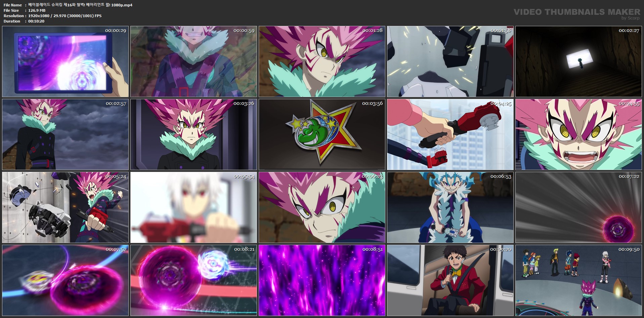Select the thumbnail timestamped 00:01:28
This screenshot has width=644, height=318.
point(322,62)
